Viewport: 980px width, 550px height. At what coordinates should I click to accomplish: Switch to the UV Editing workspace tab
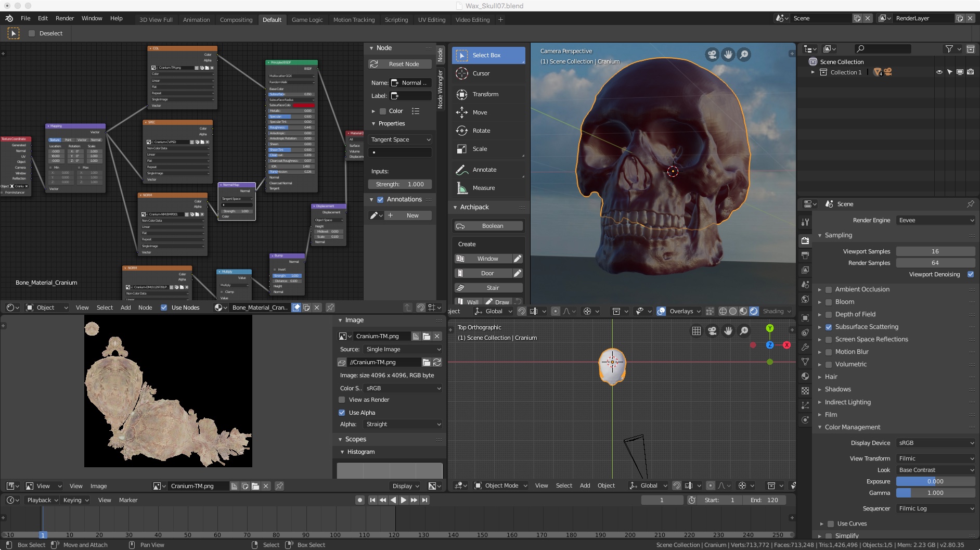click(x=431, y=20)
